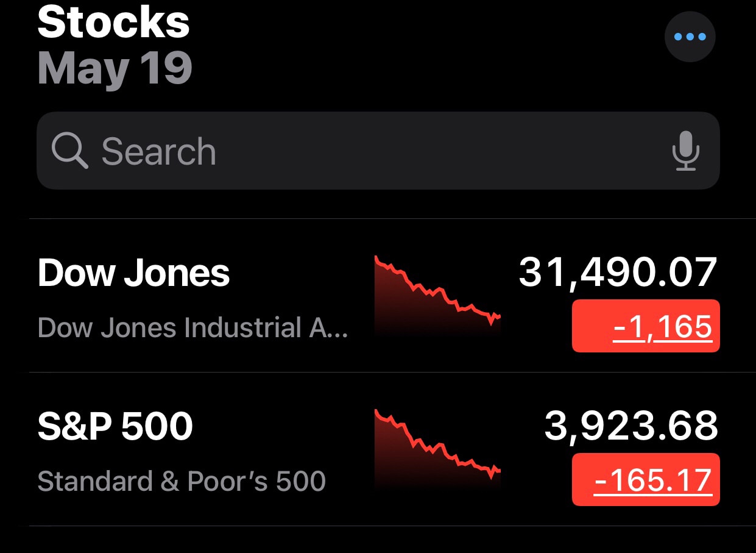Screen dimensions: 756x553
Task: Select the Dow Jones watchlist row
Action: tap(244, 296)
